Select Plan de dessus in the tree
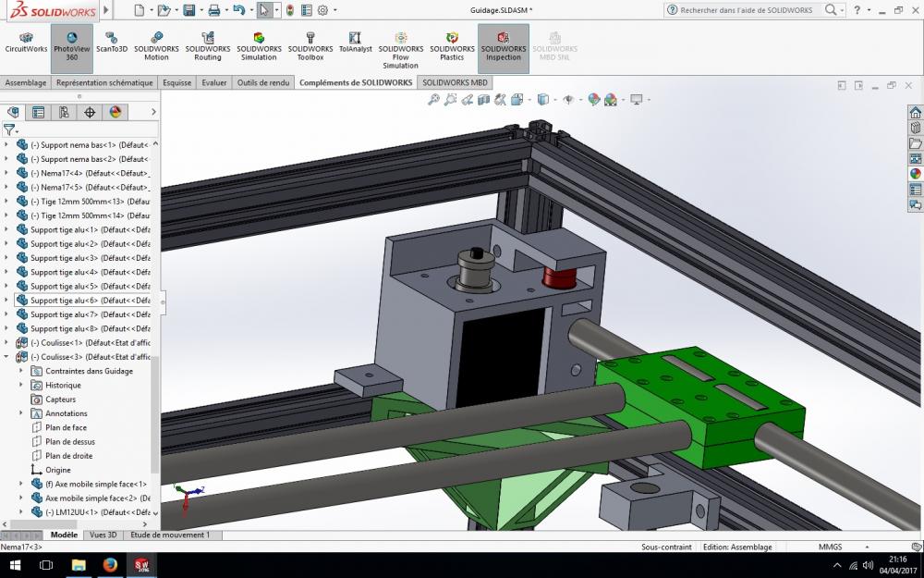924x578 pixels. click(69, 442)
